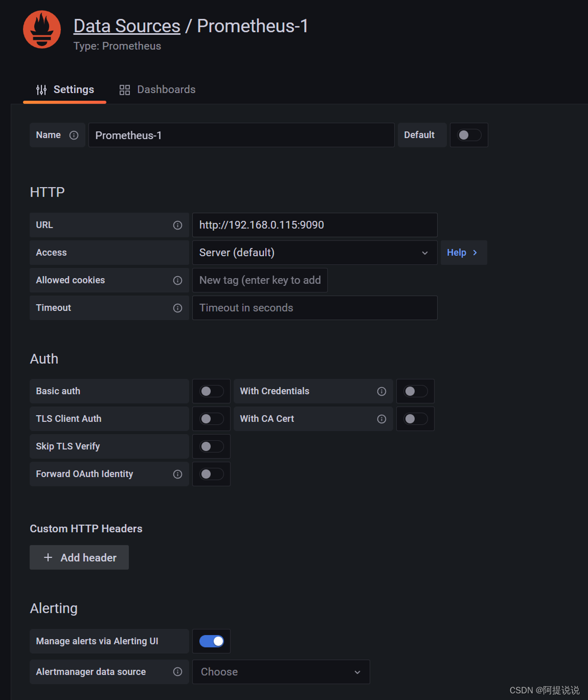Screen dimensions: 588x700
Task: Click the chevron arrow beside Help
Action: point(475,253)
